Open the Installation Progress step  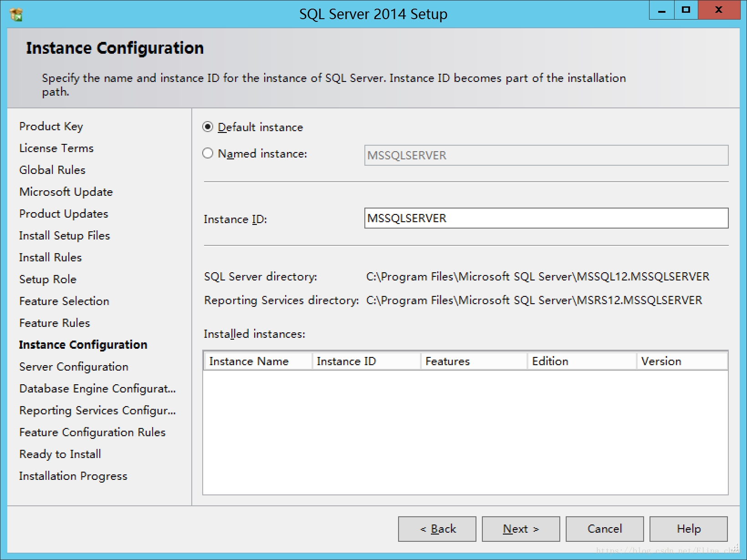click(x=73, y=476)
